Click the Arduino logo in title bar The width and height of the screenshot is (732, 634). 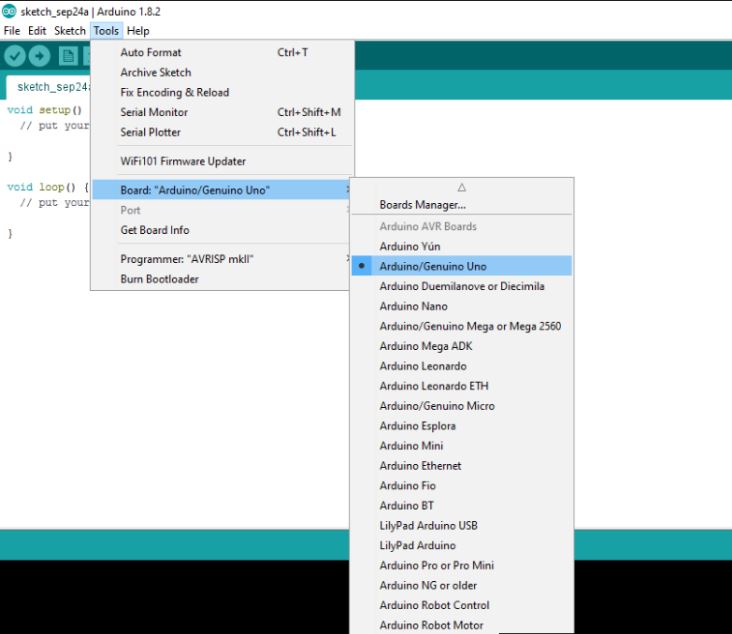9,11
